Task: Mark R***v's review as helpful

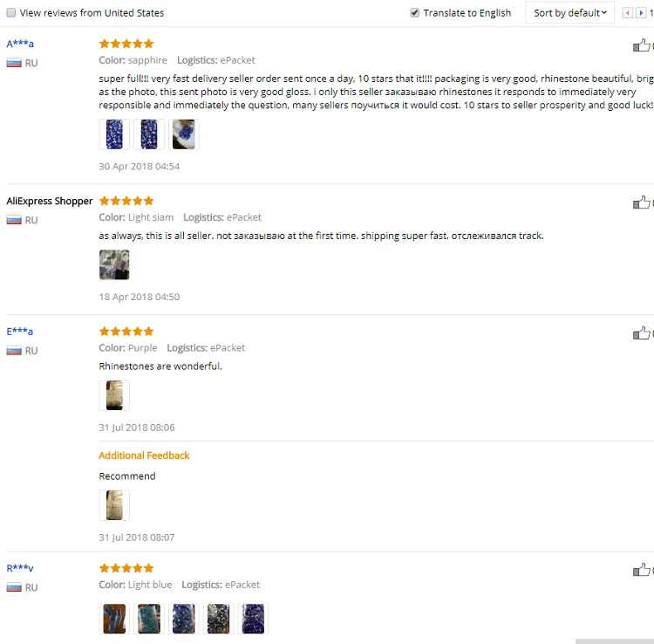Action: click(642, 570)
